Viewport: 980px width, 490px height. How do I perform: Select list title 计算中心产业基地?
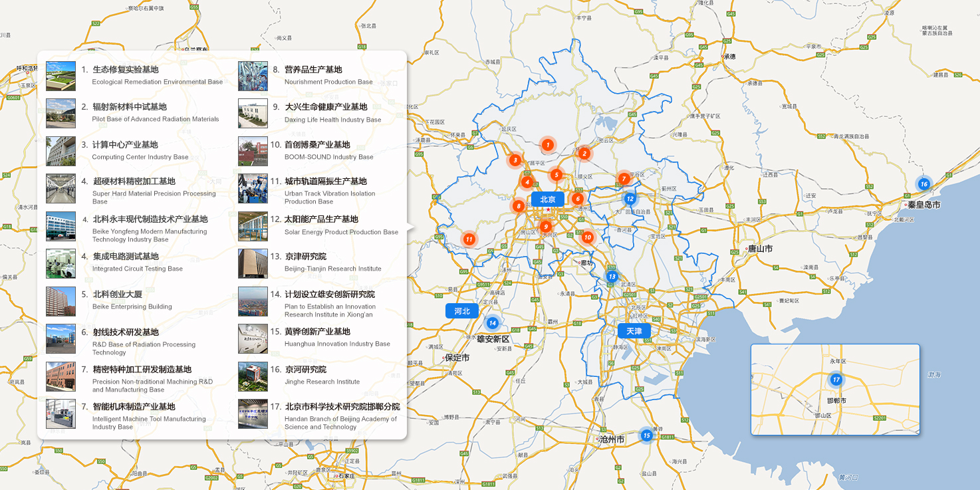[125, 144]
